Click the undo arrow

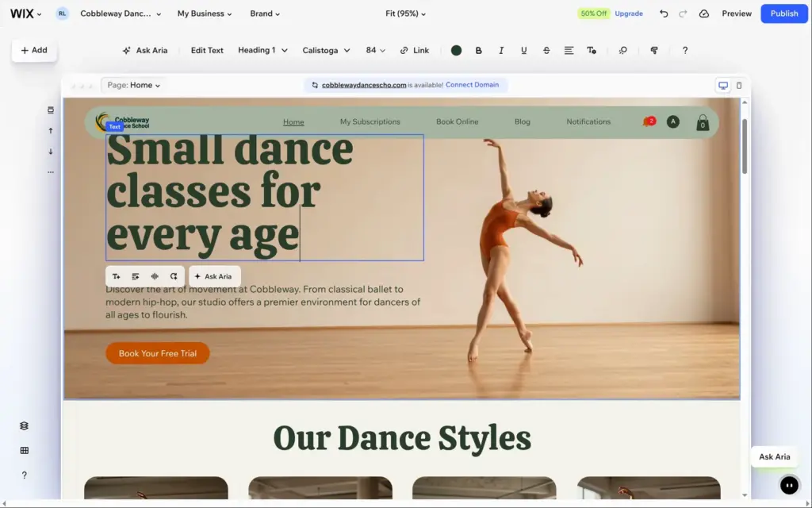[664, 13]
